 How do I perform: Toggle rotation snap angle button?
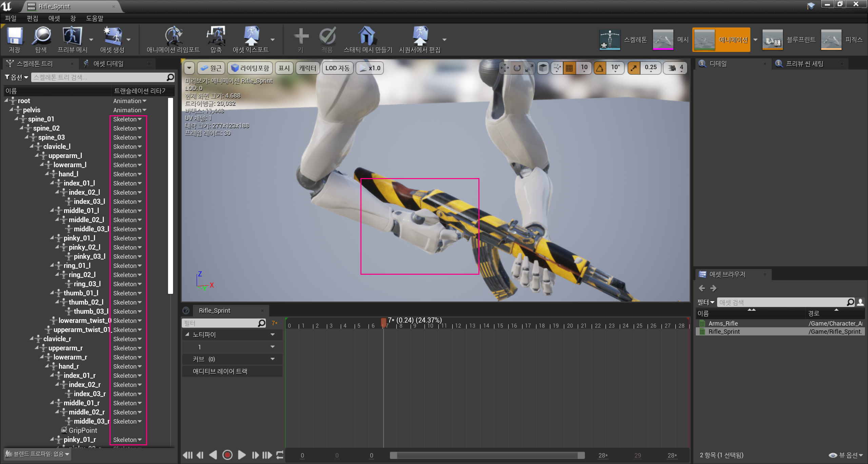pos(600,68)
